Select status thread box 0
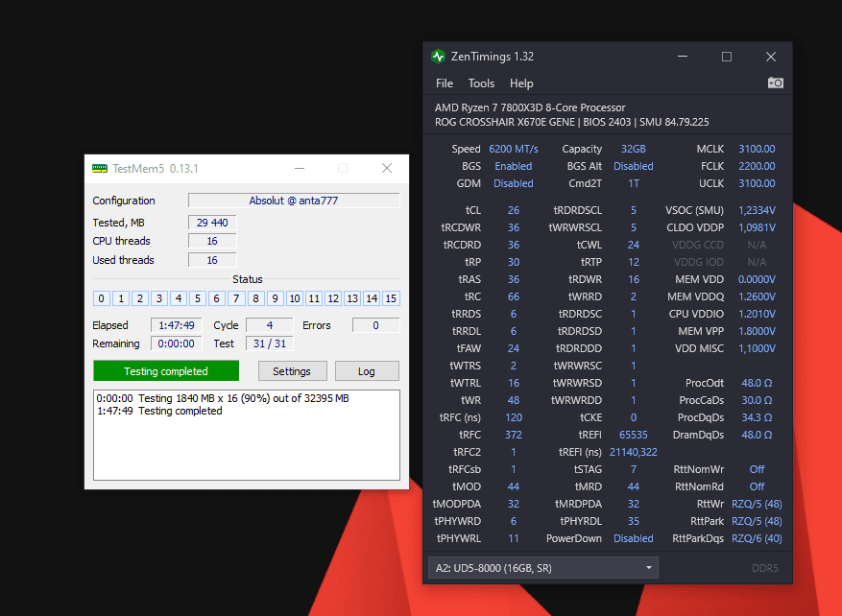The width and height of the screenshot is (842, 616). click(x=102, y=298)
